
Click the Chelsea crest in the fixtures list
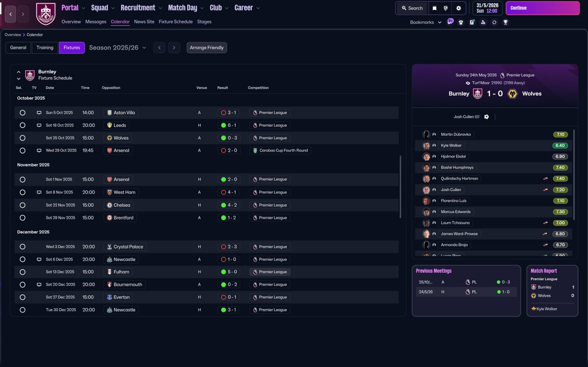coord(109,205)
